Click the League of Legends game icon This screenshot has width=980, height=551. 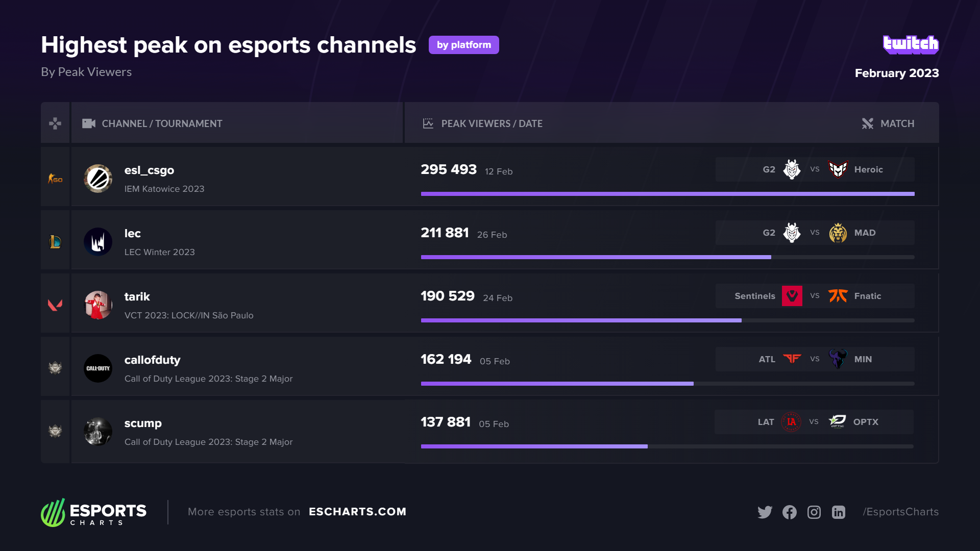click(x=55, y=241)
